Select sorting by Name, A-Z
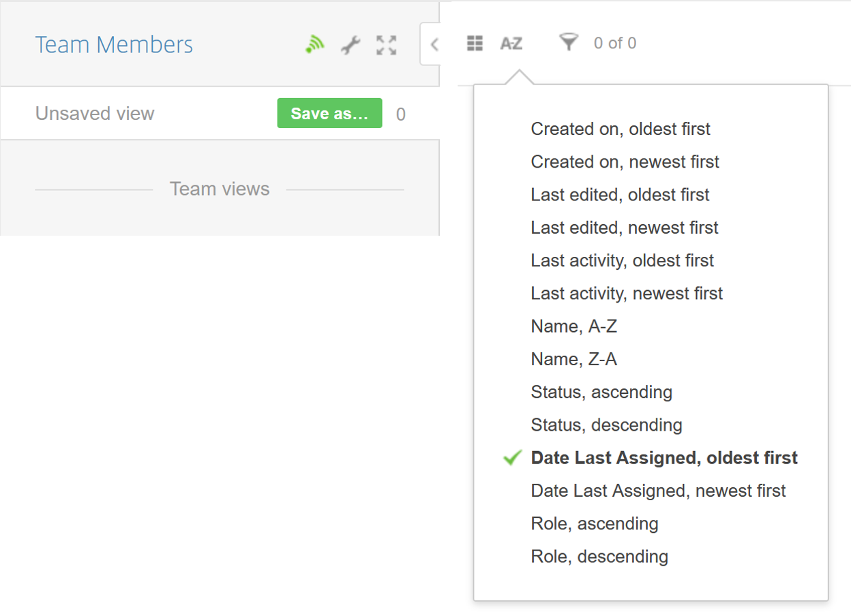The image size is (851, 616). 573,326
